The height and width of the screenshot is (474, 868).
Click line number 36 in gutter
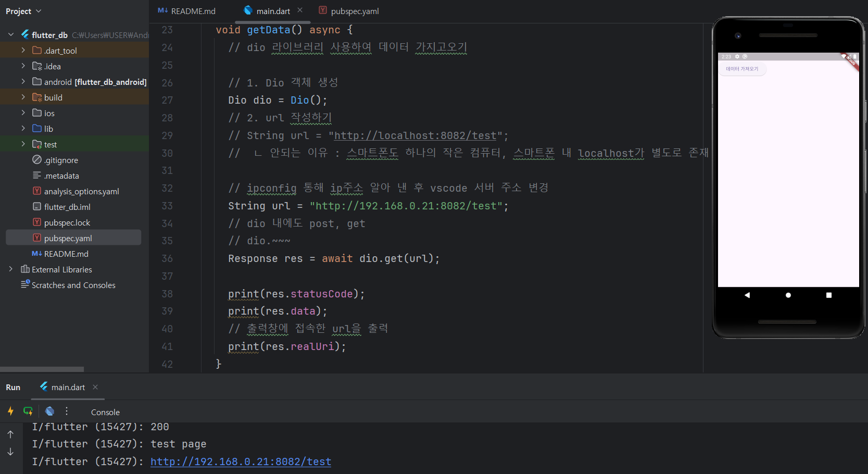(x=167, y=258)
